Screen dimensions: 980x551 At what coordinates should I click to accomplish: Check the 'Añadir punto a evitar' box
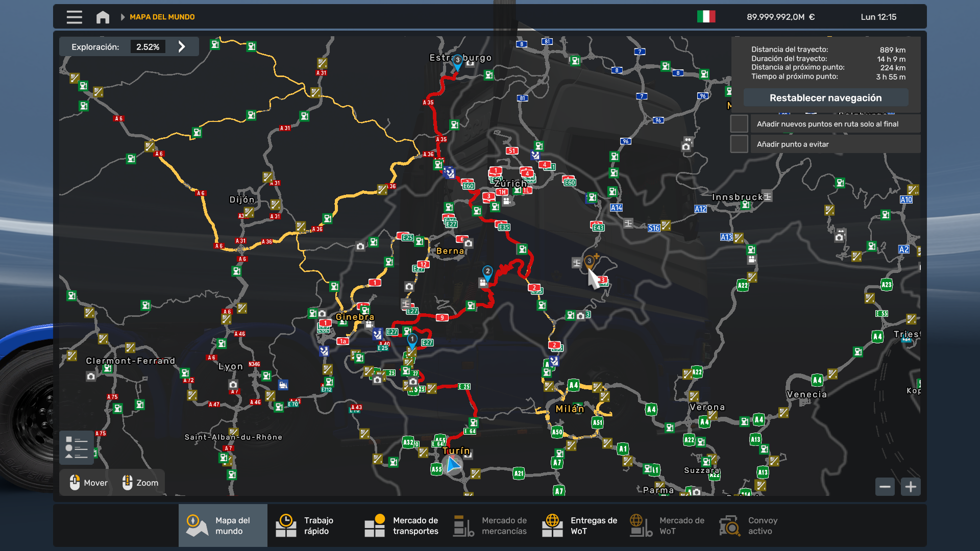pyautogui.click(x=739, y=144)
